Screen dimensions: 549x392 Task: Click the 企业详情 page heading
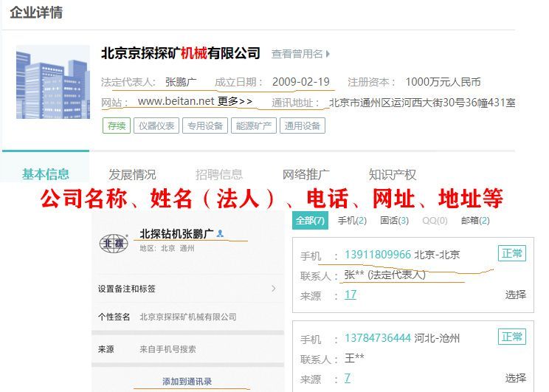tap(36, 13)
